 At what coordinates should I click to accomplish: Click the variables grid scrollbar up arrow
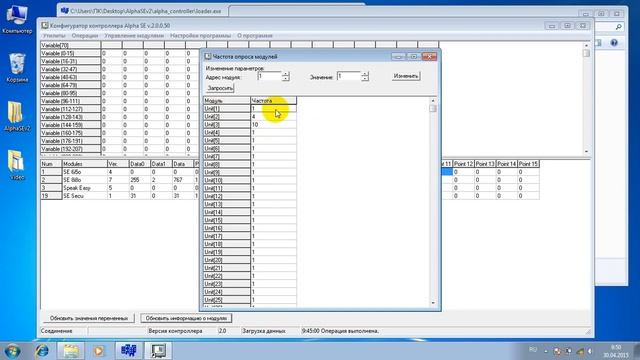pyautogui.click(x=587, y=45)
